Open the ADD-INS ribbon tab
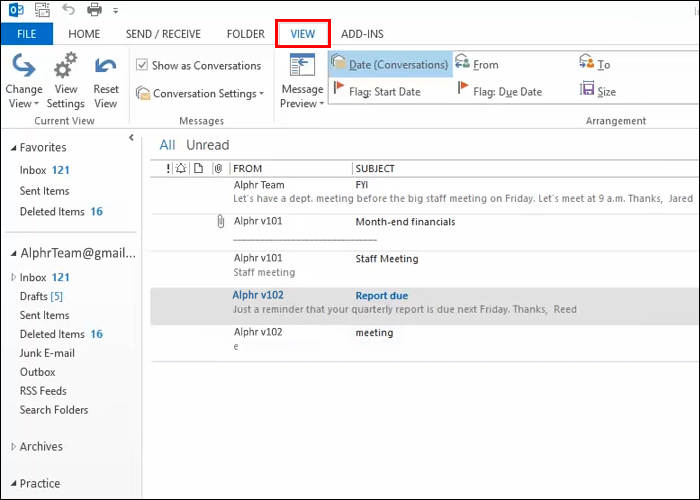Viewport: 700px width, 500px height. click(x=362, y=34)
